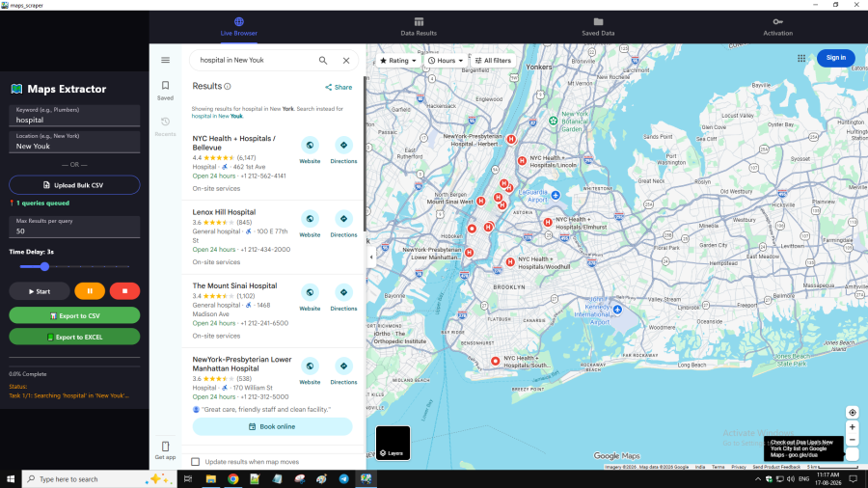This screenshot has width=868, height=488.
Task: Open the Windows Start menu
Action: pos(11,479)
